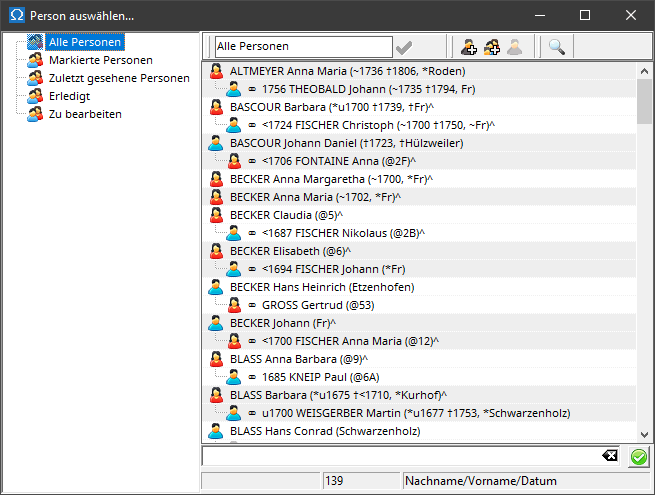Select Markierte Personen in the sidebar
Screen dimensions: 655x495
[100, 60]
